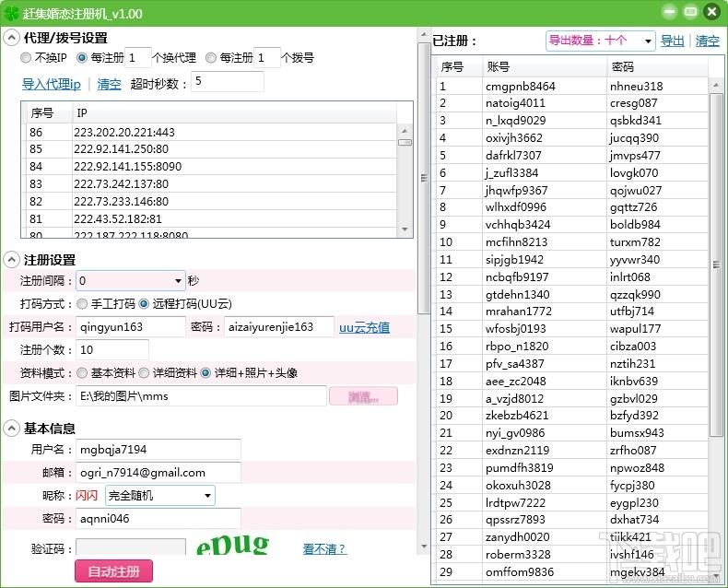Click the 账号 column header

[x=544, y=67]
